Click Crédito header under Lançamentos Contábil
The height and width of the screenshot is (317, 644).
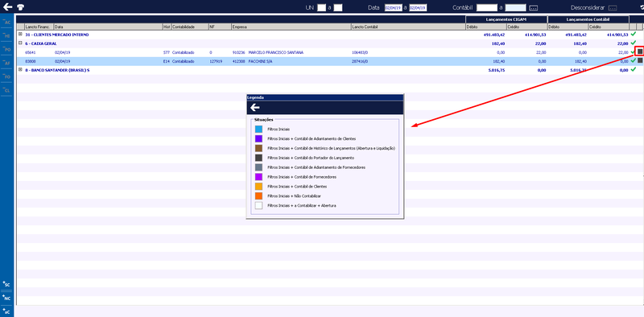(609, 27)
